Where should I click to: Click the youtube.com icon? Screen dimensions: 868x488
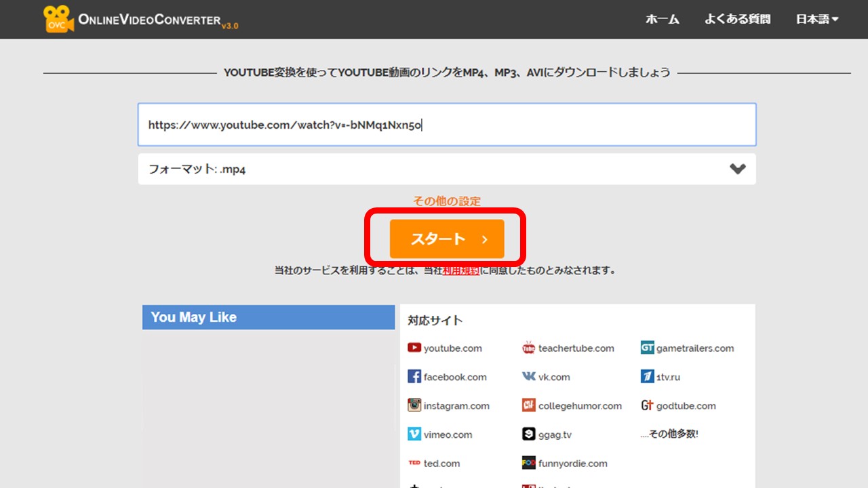[x=414, y=348]
